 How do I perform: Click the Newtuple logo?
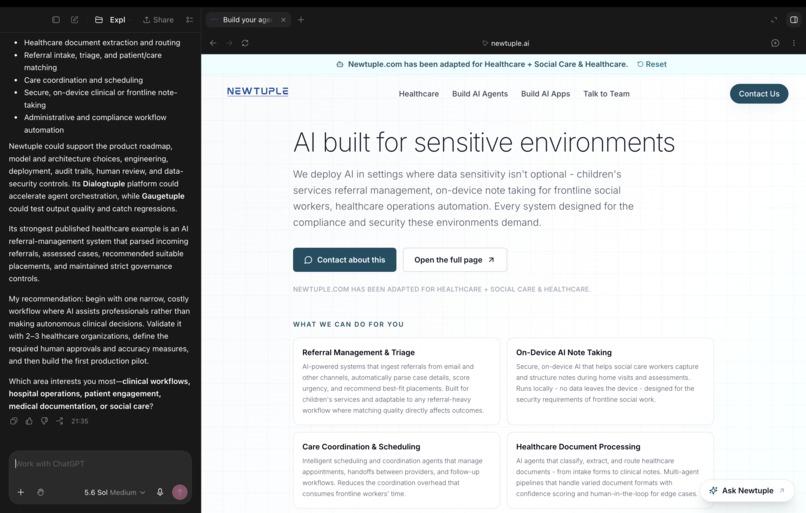point(258,91)
